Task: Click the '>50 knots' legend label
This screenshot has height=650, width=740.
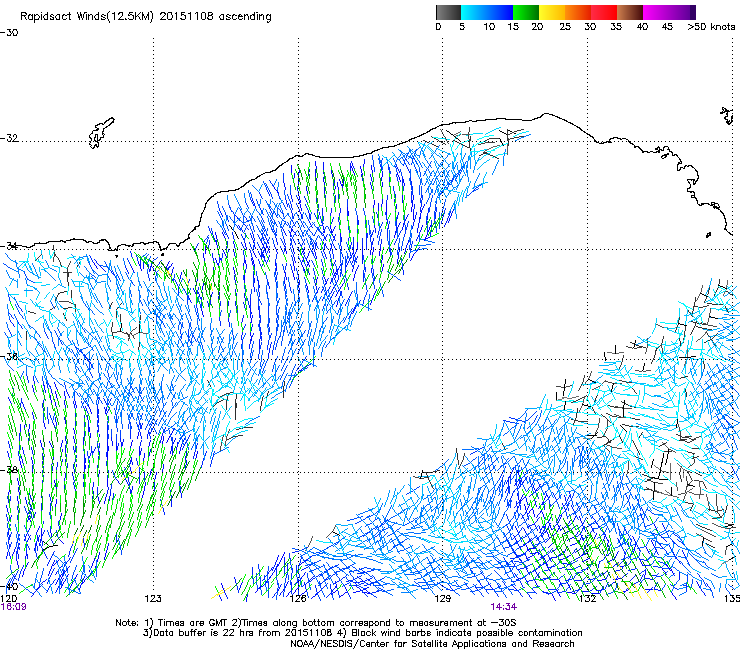Action: coord(711,27)
